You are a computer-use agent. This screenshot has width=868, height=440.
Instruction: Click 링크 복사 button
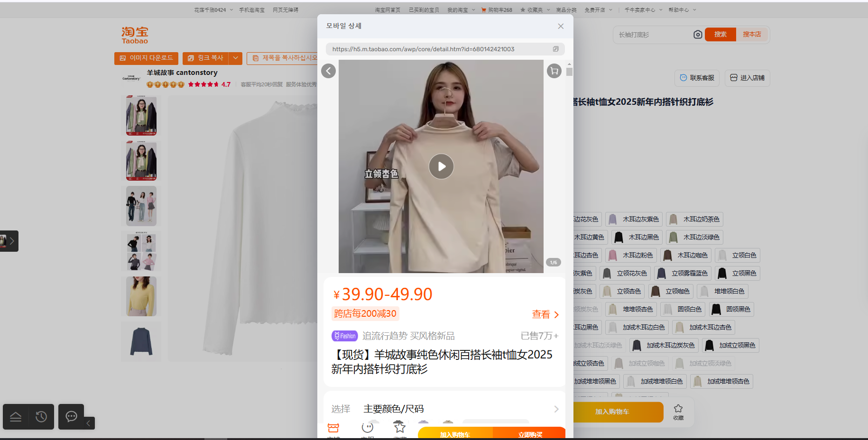point(205,58)
